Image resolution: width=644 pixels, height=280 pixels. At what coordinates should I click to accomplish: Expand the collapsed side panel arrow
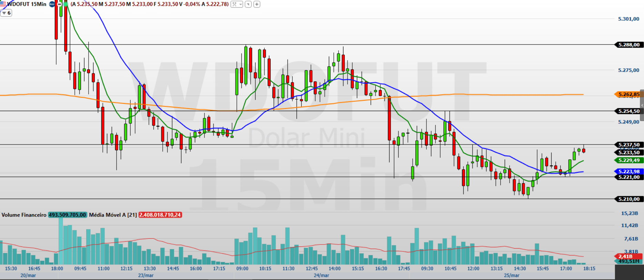point(642,105)
